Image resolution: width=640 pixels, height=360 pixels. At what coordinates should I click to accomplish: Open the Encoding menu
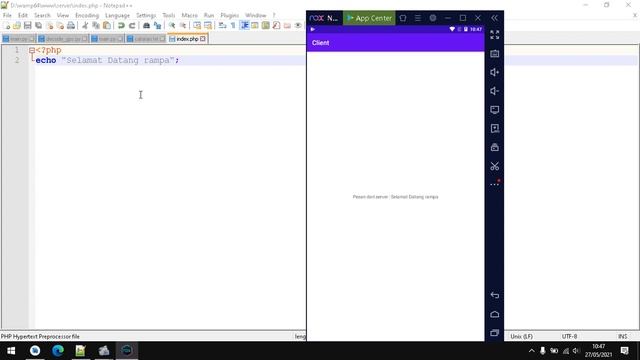pos(87,15)
